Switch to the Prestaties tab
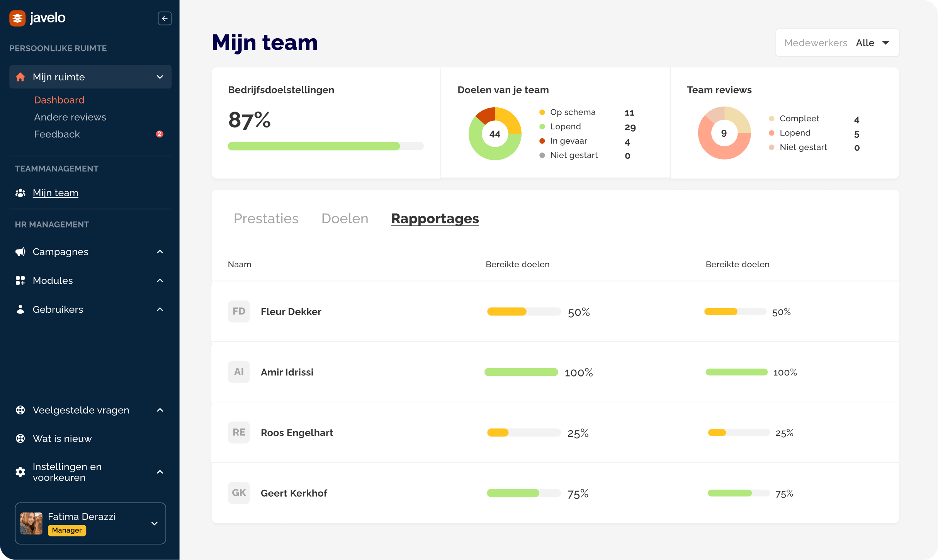This screenshot has height=560, width=938. click(x=266, y=219)
